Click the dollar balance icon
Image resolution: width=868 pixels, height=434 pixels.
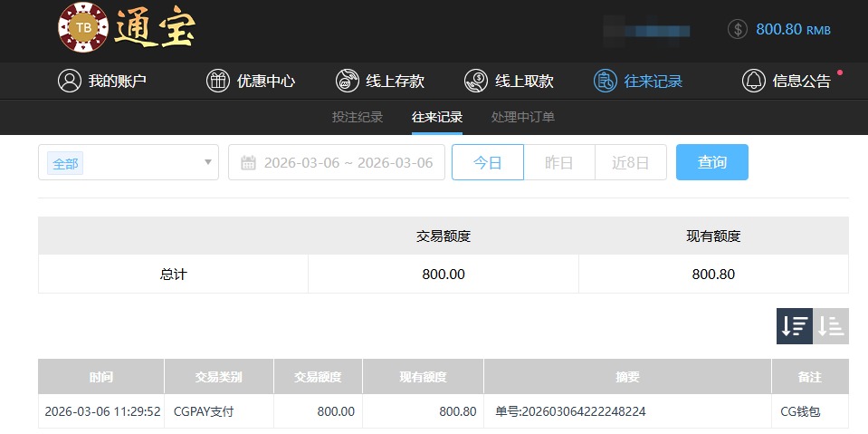pos(738,29)
